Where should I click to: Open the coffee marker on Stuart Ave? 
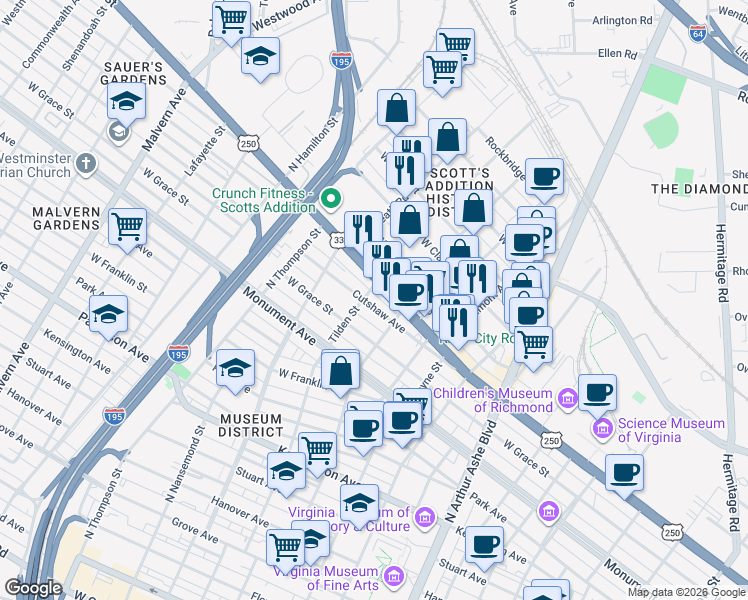pos(485,546)
